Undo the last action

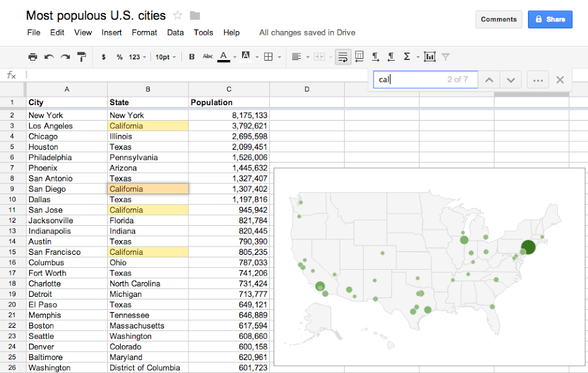[49, 57]
